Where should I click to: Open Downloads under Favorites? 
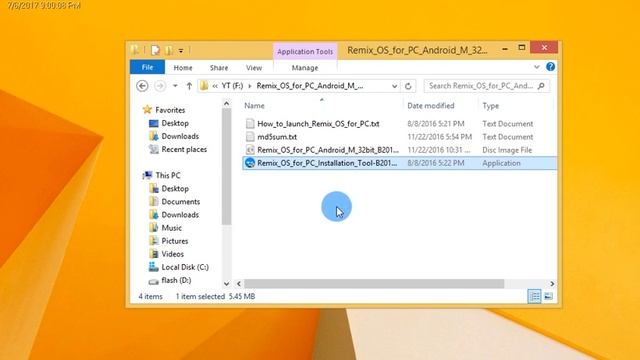tap(180, 136)
